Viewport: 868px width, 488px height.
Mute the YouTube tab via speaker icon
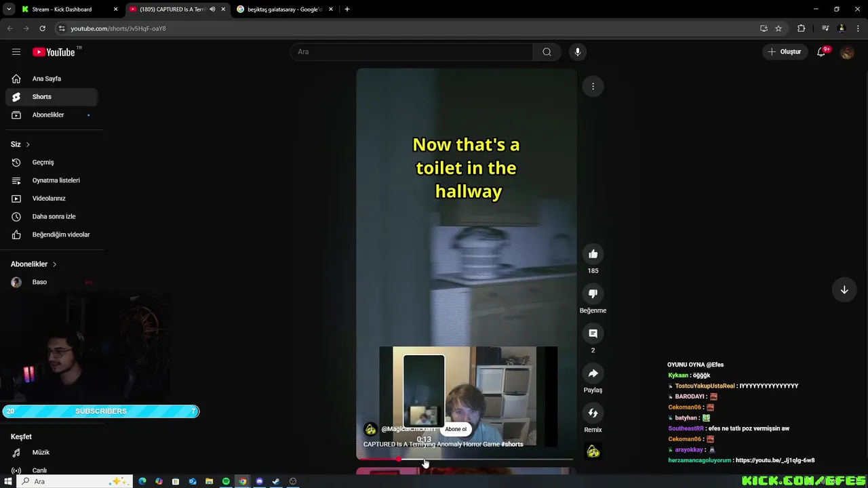coord(212,9)
